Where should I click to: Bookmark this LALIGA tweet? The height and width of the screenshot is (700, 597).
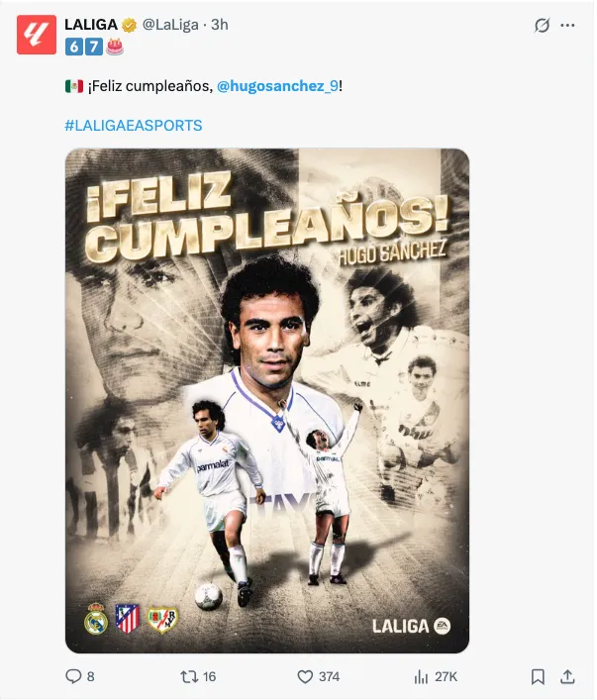(x=538, y=677)
